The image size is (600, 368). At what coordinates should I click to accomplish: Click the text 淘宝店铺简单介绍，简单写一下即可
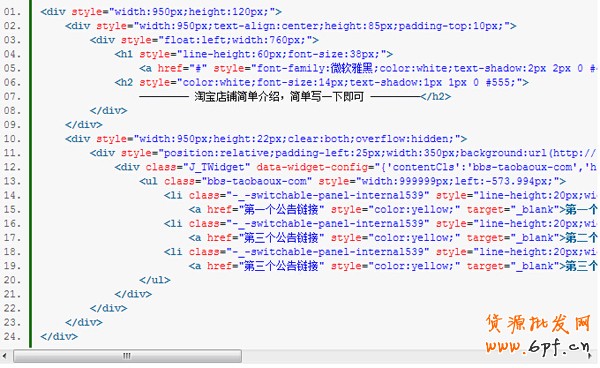[279, 96]
